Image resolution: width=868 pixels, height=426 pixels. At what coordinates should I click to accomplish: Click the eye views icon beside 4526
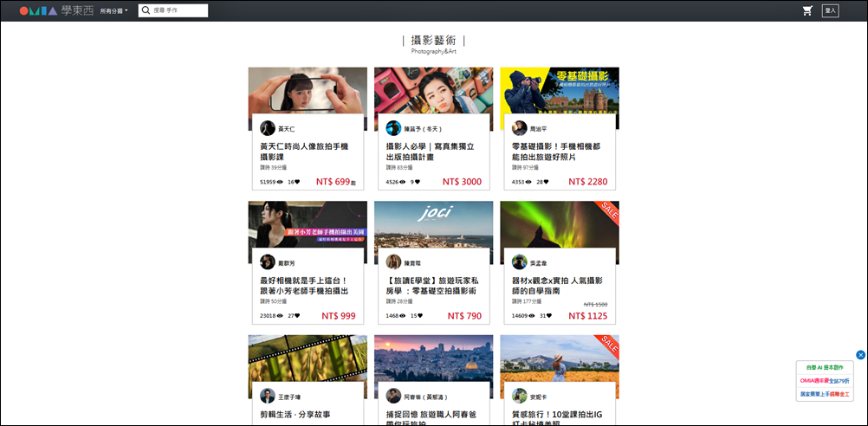403,182
